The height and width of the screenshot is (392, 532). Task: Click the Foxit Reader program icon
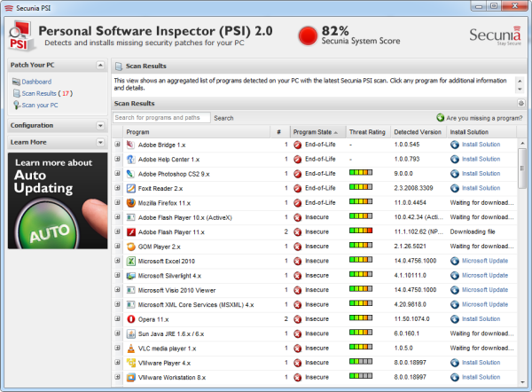(130, 188)
